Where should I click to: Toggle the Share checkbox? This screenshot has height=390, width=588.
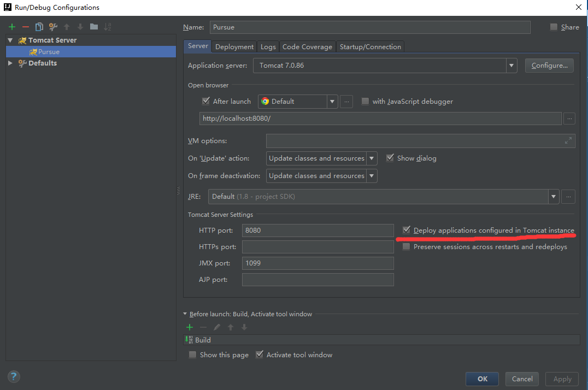click(554, 27)
